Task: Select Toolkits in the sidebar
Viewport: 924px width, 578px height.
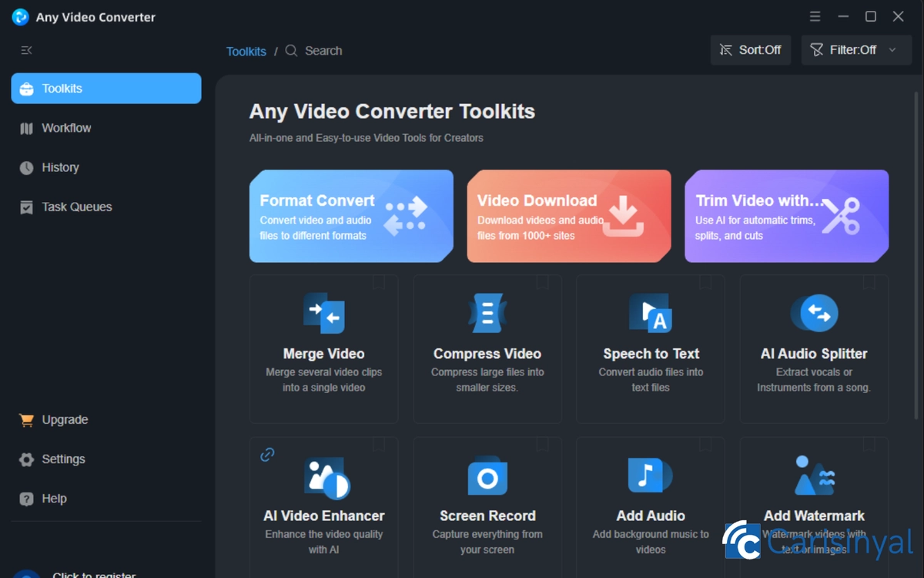Action: click(106, 89)
